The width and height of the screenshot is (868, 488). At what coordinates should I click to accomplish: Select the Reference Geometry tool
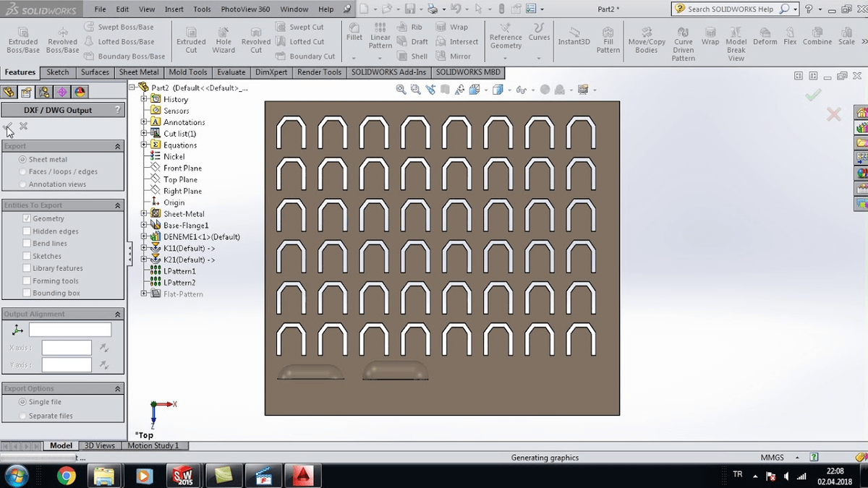(x=505, y=38)
